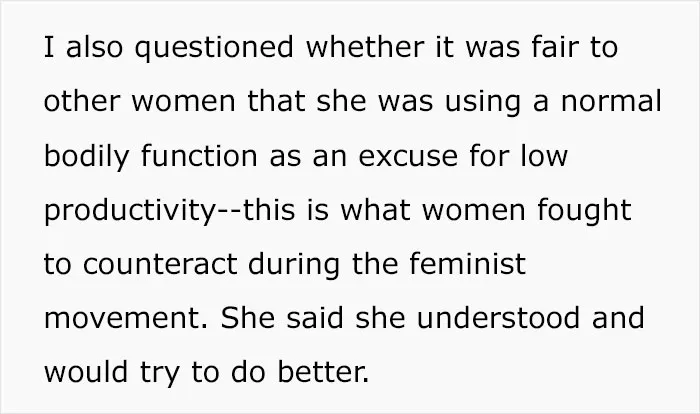
Task: Click the word "better" ending the paragraph
Action: click(x=321, y=372)
